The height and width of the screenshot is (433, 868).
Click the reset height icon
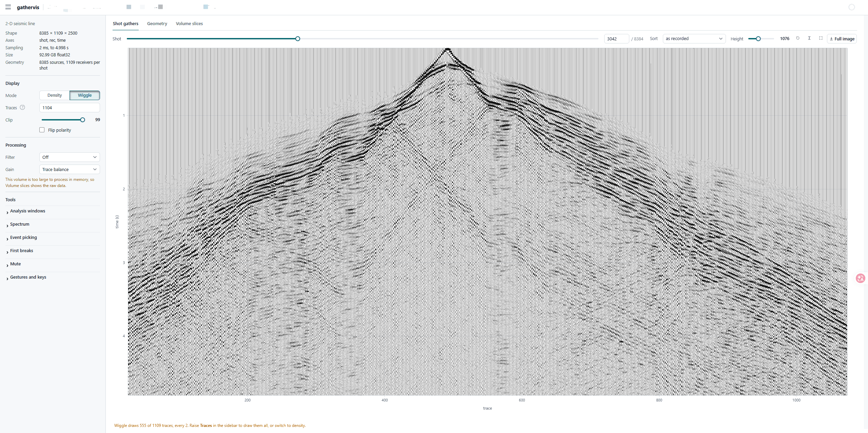[x=798, y=38]
